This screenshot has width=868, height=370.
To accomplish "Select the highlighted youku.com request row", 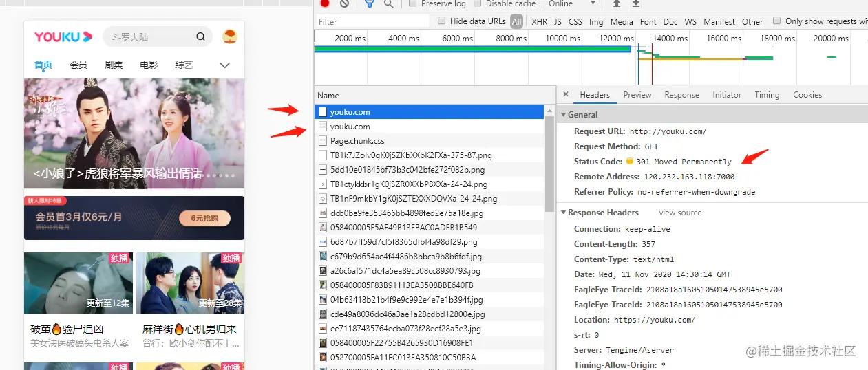I will tap(430, 111).
